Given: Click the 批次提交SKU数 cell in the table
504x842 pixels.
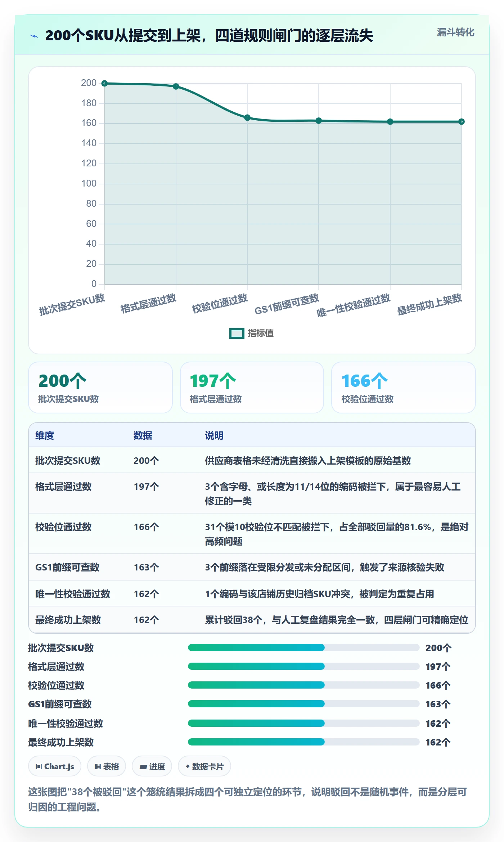Looking at the screenshot, I should (68, 461).
